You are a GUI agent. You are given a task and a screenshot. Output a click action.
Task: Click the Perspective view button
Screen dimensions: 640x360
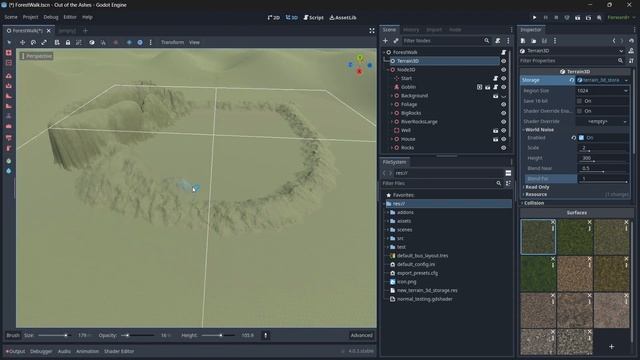[x=37, y=56]
